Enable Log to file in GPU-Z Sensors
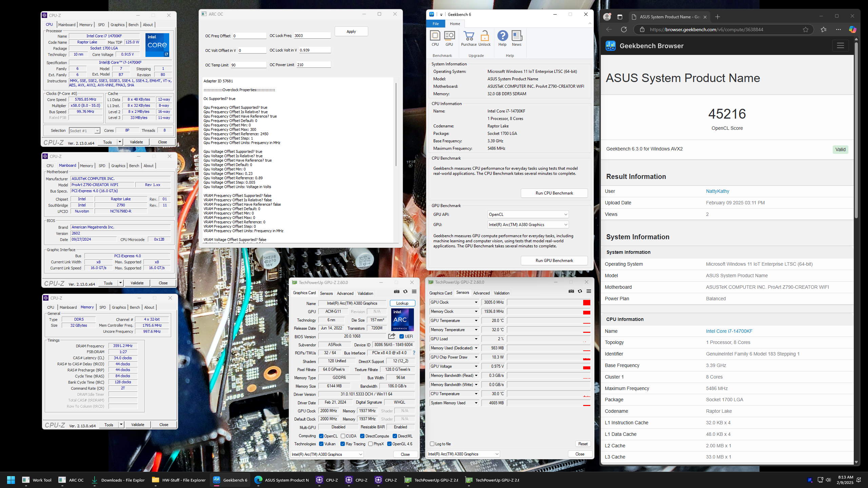Screen dimensions: 868x488 point(432,444)
